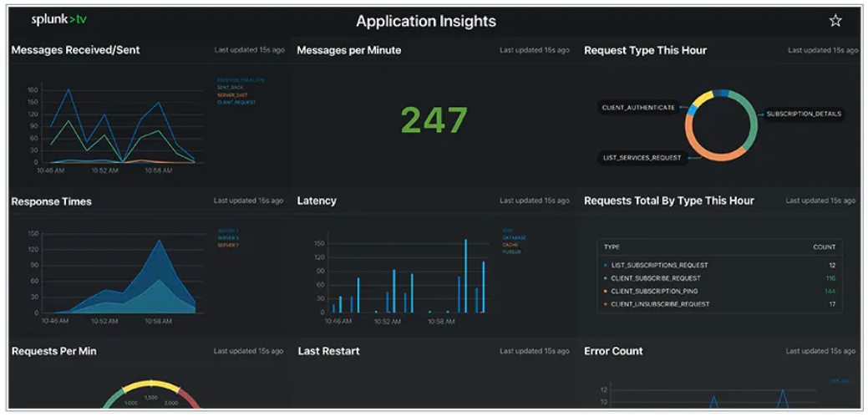868x417 pixels.
Task: Click the count value 12
Action: tap(832, 265)
